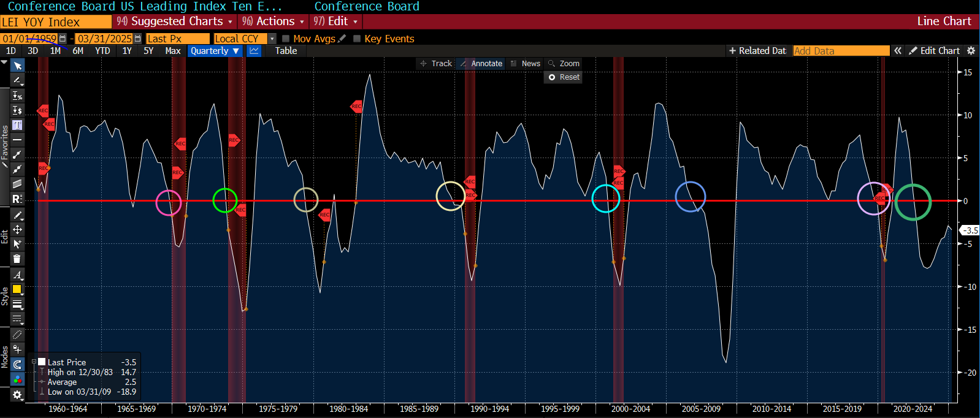Toggle the Track crosshair option
The width and height of the screenshot is (980, 418).
click(x=435, y=63)
